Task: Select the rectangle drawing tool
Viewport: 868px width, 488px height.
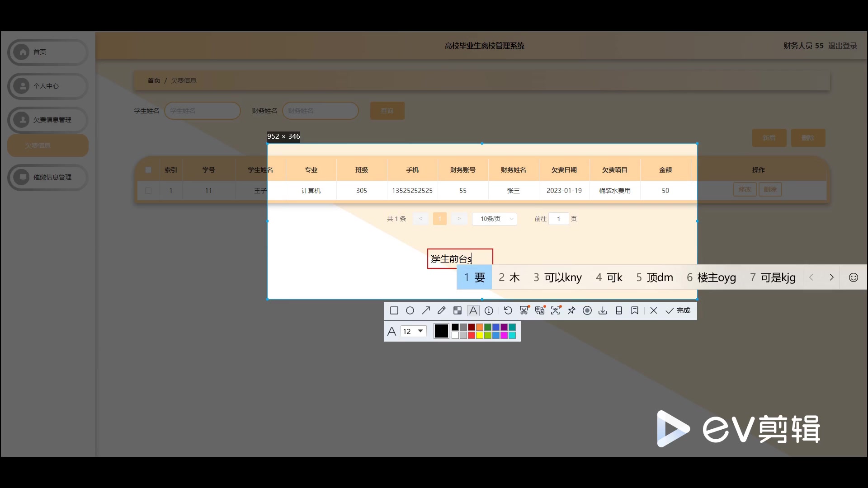Action: [394, 310]
